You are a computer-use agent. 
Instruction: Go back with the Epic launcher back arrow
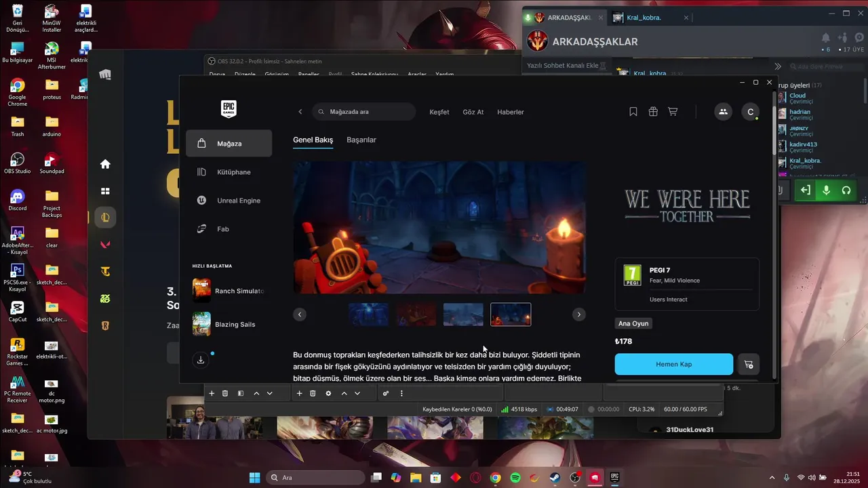pos(300,112)
